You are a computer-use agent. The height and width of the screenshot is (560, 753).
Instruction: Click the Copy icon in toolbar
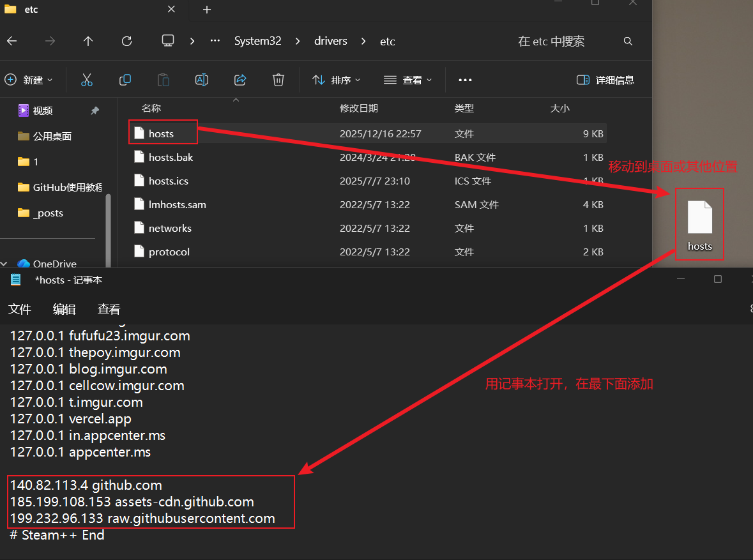tap(125, 80)
